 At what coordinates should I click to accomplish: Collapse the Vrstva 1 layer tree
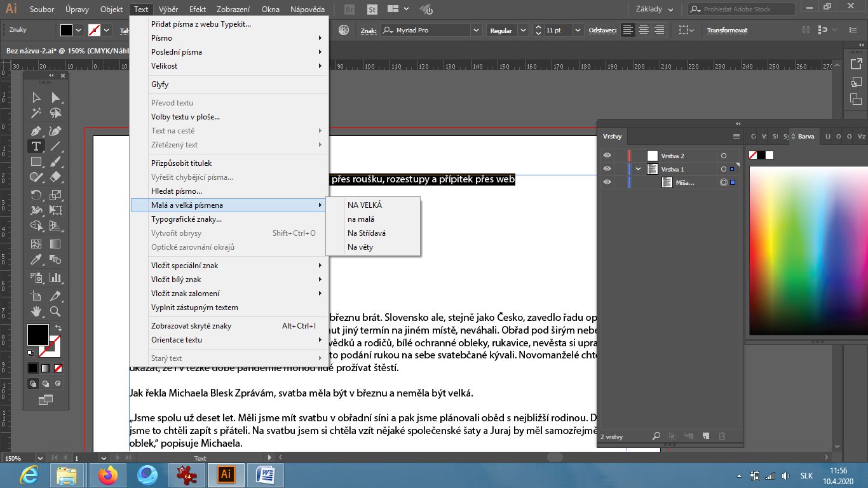(x=638, y=169)
